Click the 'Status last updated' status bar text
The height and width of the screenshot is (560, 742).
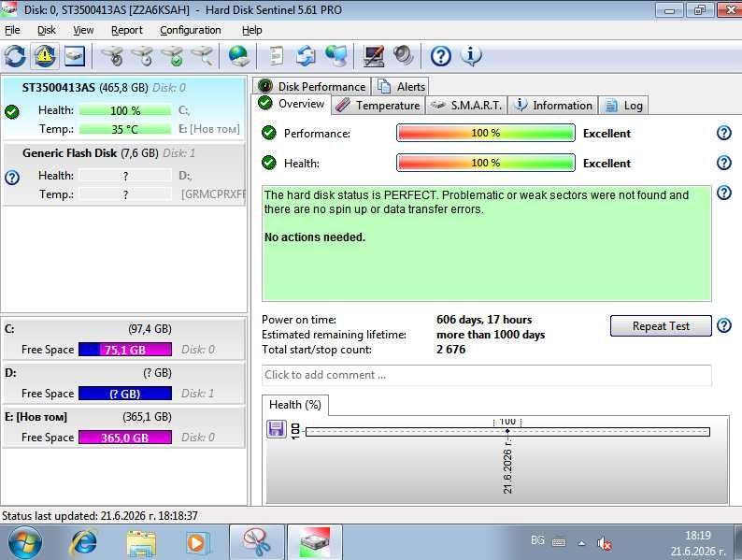pyautogui.click(x=99, y=515)
